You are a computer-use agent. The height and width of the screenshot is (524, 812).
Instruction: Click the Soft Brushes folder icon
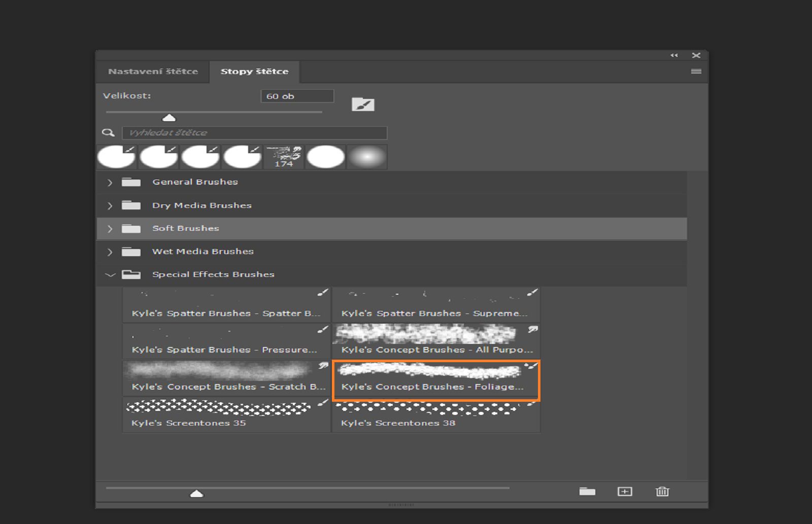[x=131, y=228]
